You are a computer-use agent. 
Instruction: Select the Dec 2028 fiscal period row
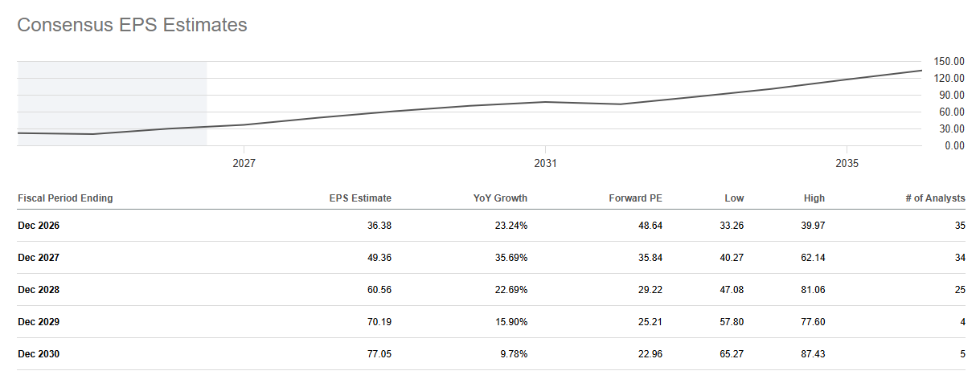(x=491, y=290)
